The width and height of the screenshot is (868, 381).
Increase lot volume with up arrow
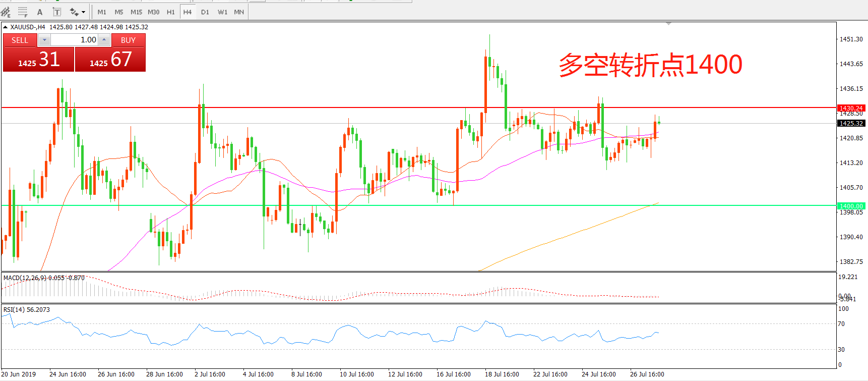(104, 40)
